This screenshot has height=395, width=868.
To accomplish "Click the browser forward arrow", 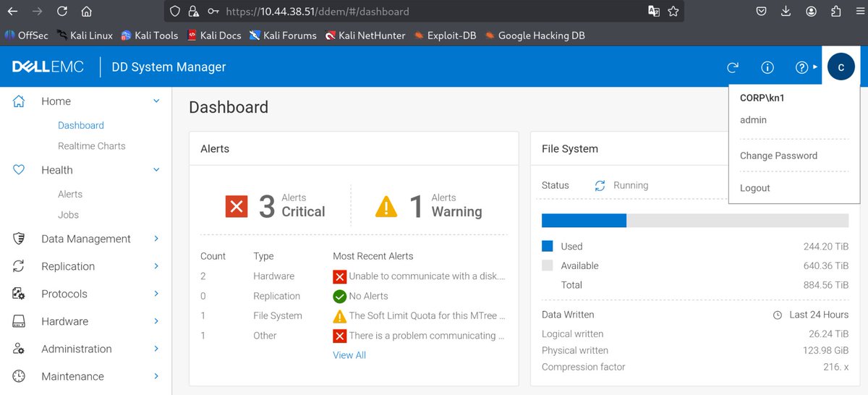I will pyautogui.click(x=38, y=12).
